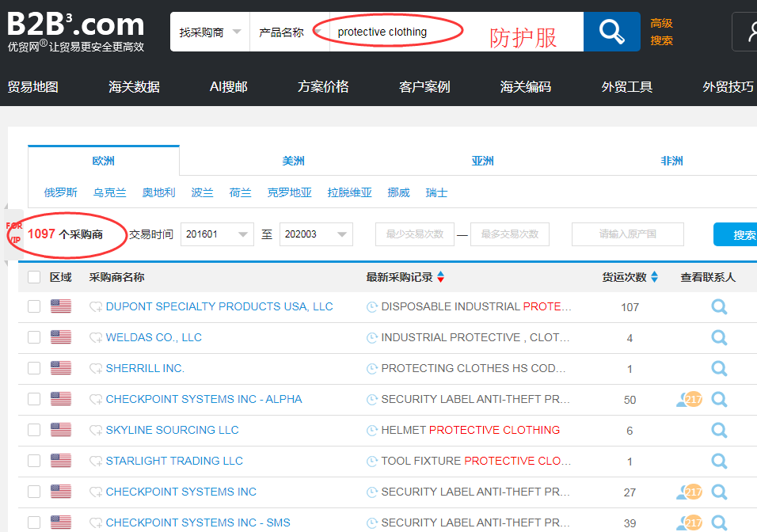
Task: Open end date dropdown 202003
Action: [316, 234]
